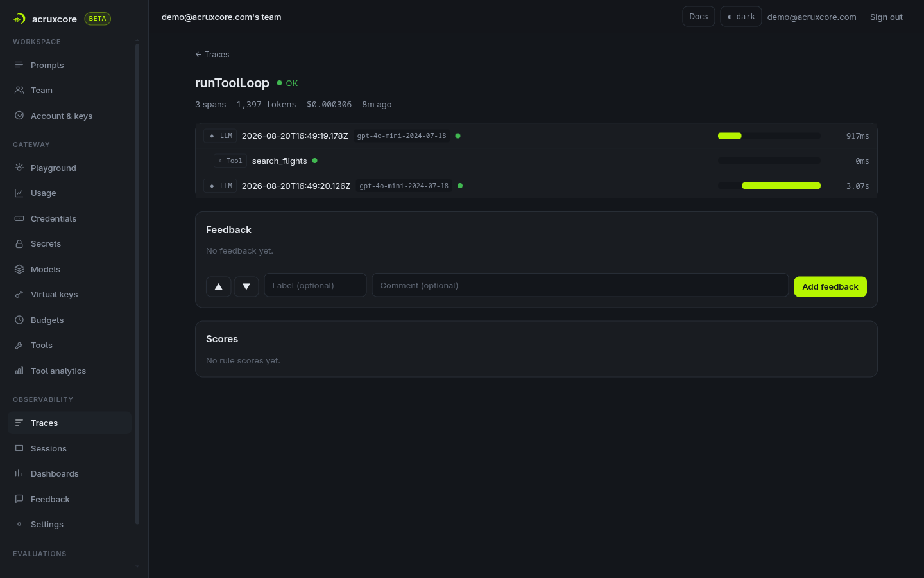Click the $0.000306 cost value
This screenshot has width=924, height=578.
(329, 105)
